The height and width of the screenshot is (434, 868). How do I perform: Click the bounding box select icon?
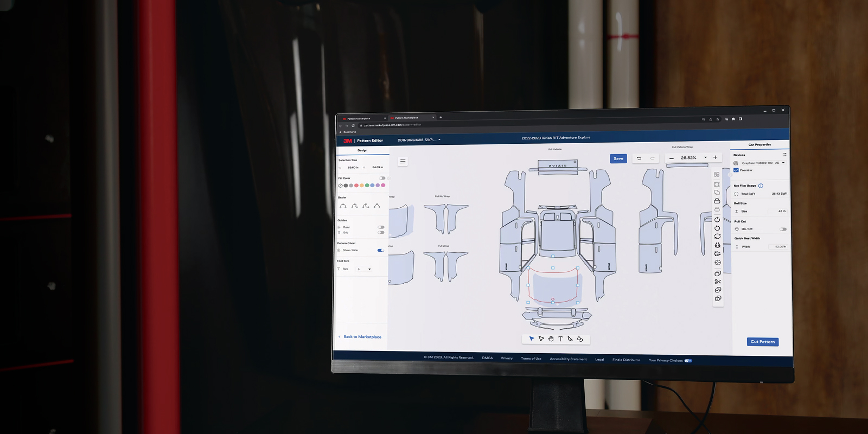[717, 184]
